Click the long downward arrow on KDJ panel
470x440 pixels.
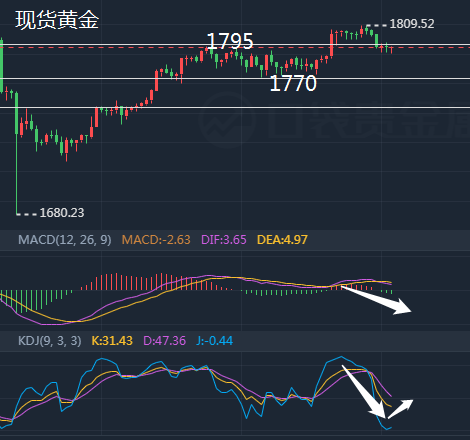[x=364, y=392]
